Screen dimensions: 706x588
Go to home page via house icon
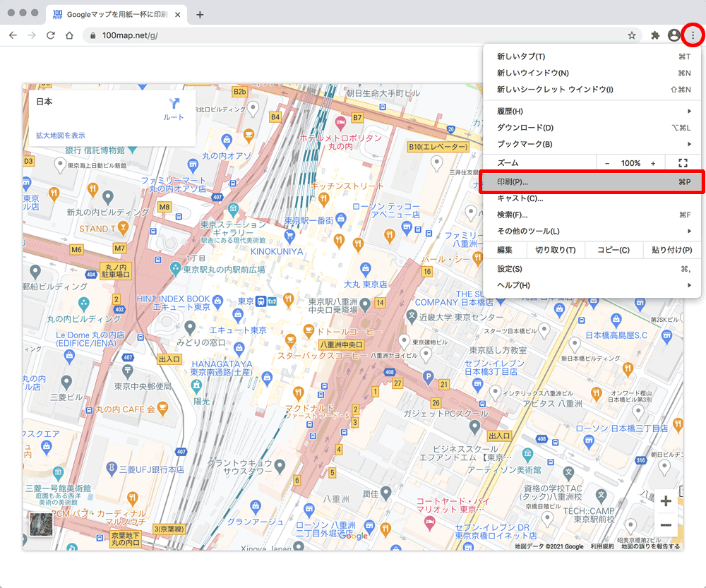tap(69, 35)
